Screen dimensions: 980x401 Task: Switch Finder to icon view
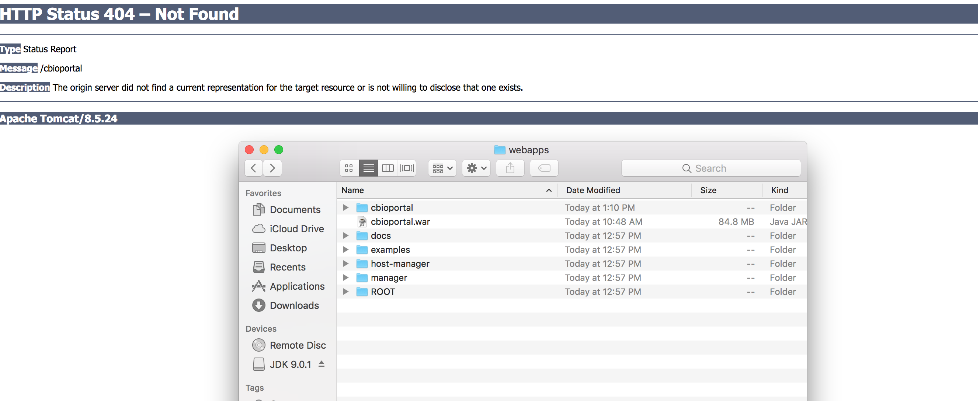(349, 168)
